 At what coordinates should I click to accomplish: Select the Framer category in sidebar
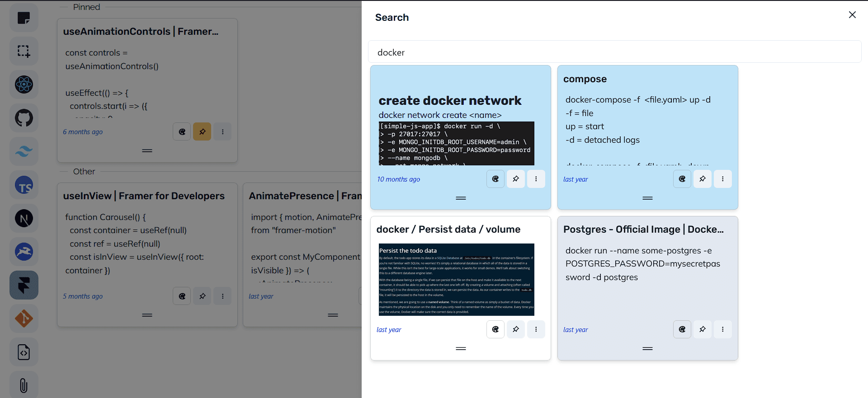24,285
